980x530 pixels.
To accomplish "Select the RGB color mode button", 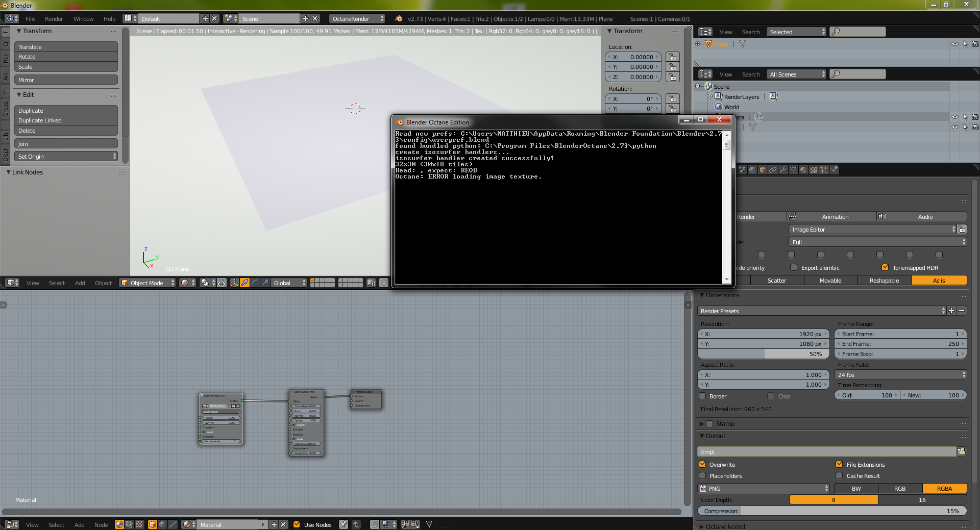I will [x=900, y=488].
